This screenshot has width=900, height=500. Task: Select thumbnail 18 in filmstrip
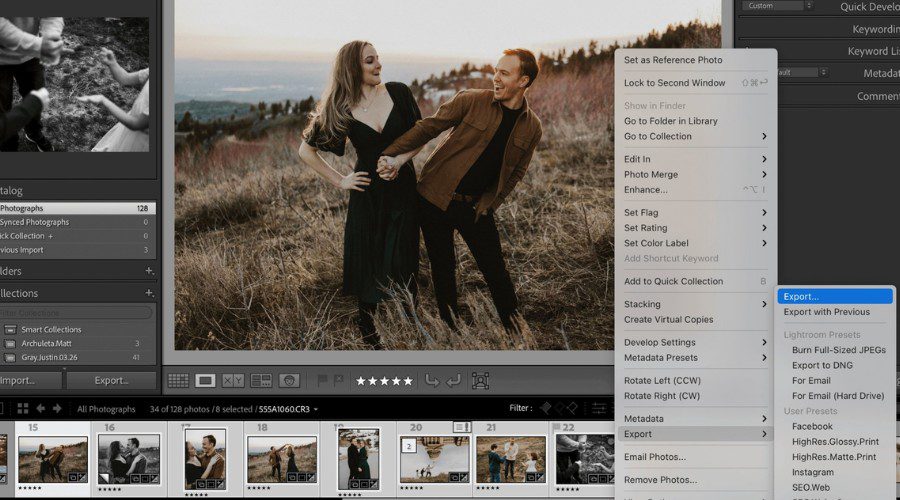click(281, 459)
